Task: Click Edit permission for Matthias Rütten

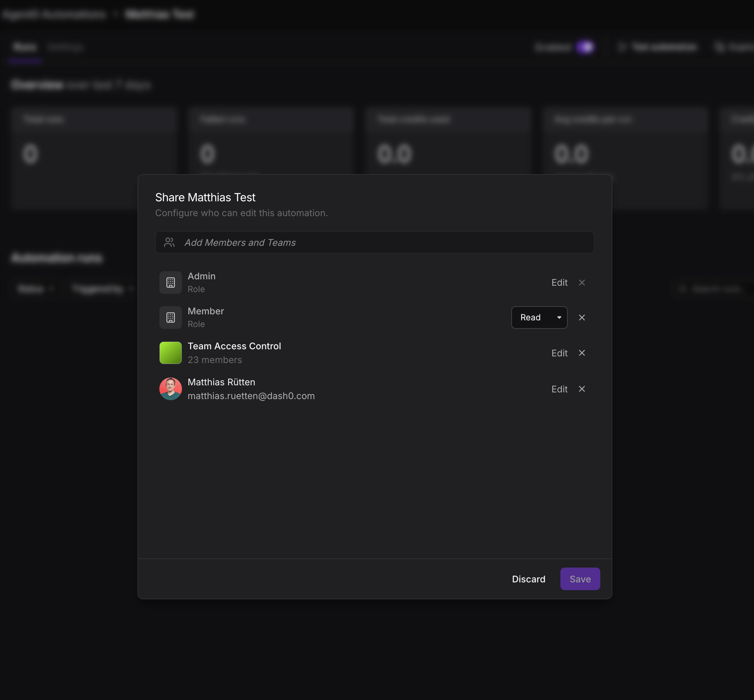Action: click(x=559, y=389)
